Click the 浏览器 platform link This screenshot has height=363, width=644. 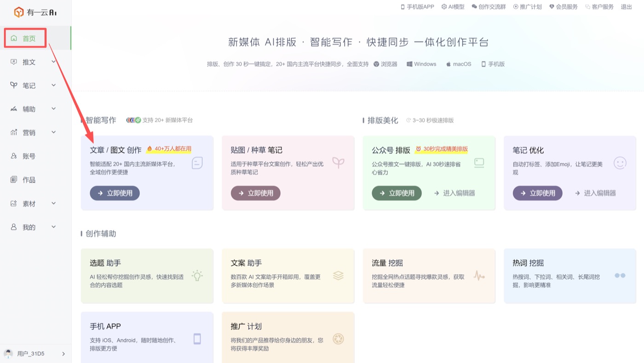[385, 64]
